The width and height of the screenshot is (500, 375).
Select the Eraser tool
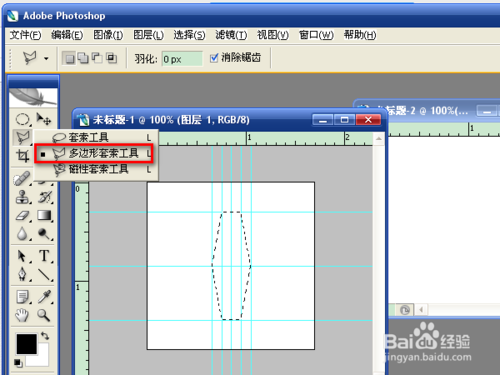tap(22, 216)
